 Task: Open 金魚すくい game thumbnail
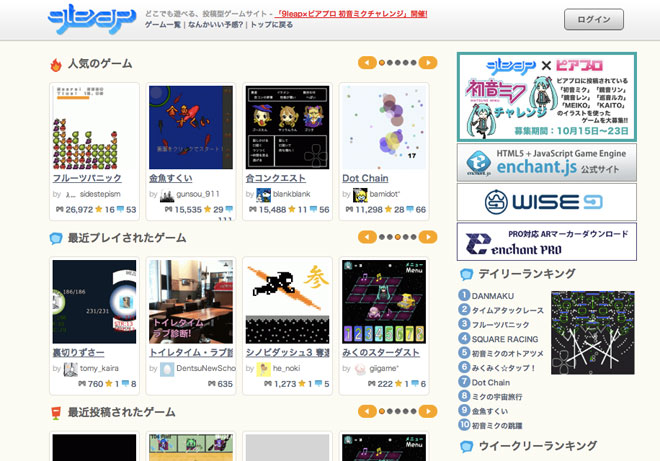[x=191, y=128]
